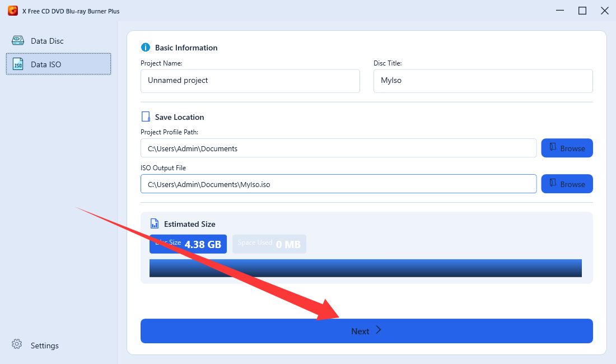This screenshot has width=616, height=364.
Task: Click the Next button
Action: 367,331
